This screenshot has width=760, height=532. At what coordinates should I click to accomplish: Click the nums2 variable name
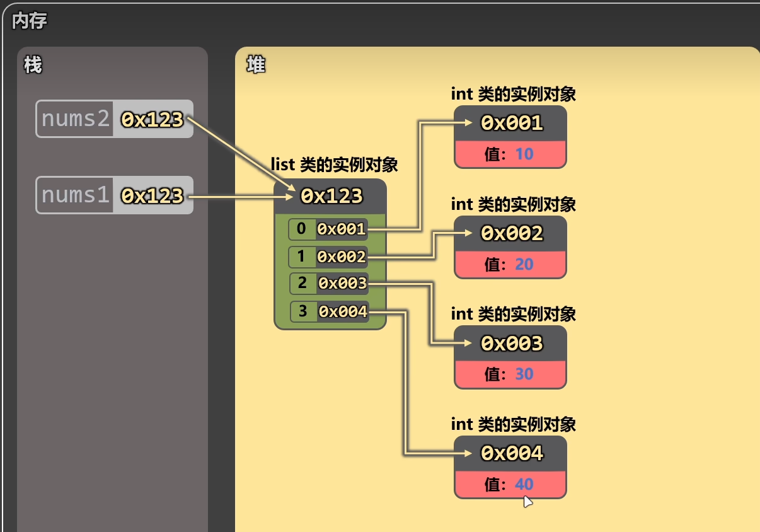point(76,119)
